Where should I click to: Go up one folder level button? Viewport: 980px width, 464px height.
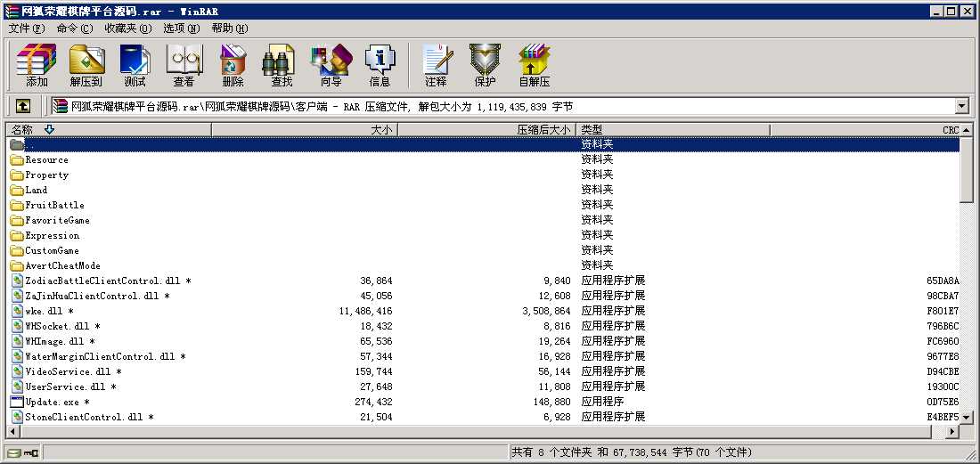click(x=22, y=106)
